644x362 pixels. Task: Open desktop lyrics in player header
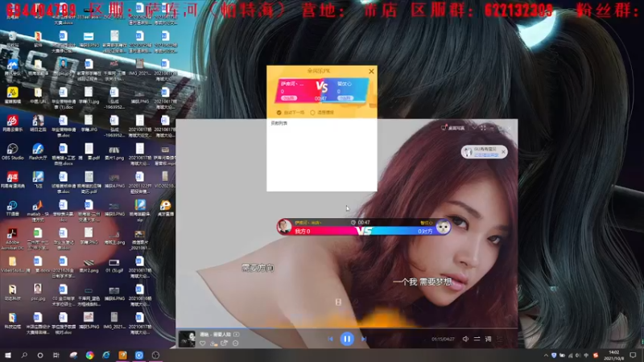point(452,128)
